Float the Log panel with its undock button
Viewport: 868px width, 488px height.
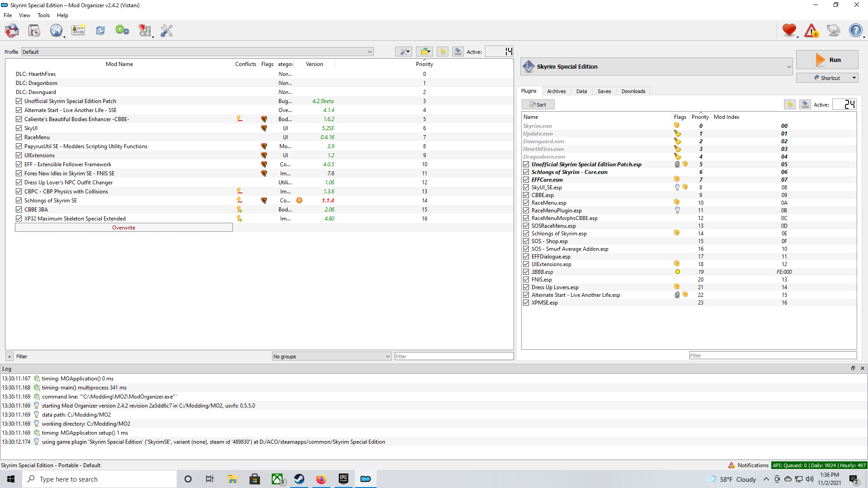point(853,368)
